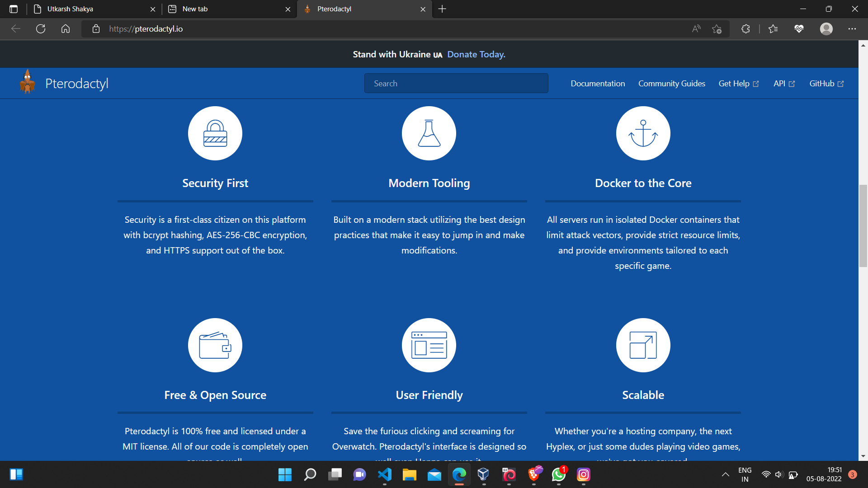Viewport: 868px width, 488px height.
Task: Click the User Friendly browser layout icon
Action: pyautogui.click(x=429, y=345)
